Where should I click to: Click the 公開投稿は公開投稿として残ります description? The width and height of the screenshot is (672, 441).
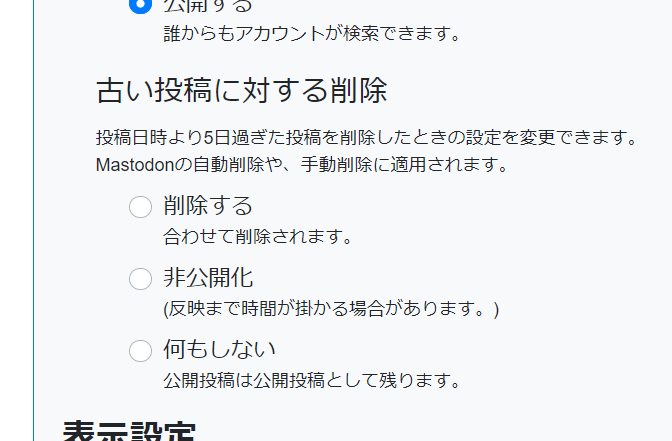click(311, 380)
